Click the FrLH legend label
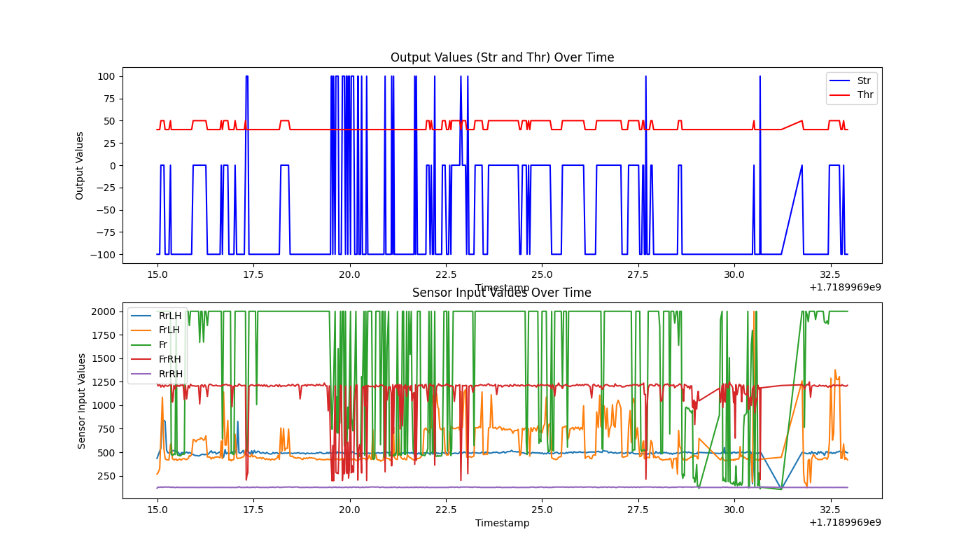The height and width of the screenshot is (560, 980). [169, 330]
